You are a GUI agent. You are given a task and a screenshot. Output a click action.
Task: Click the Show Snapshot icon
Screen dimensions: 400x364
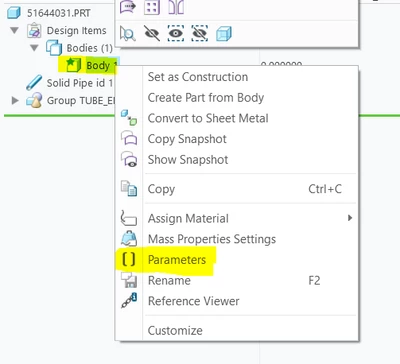(x=129, y=159)
